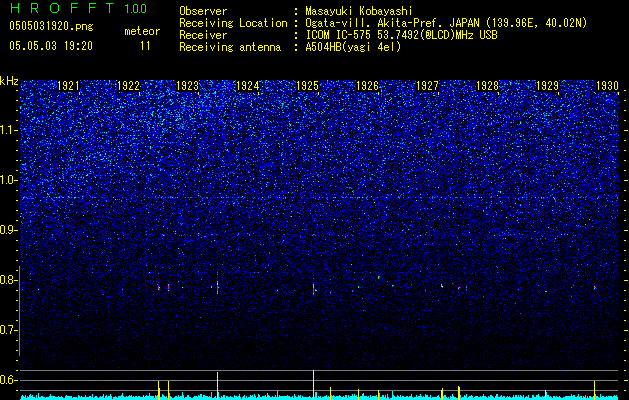Click the Observer label
The width and height of the screenshot is (629, 400).
[x=203, y=11]
